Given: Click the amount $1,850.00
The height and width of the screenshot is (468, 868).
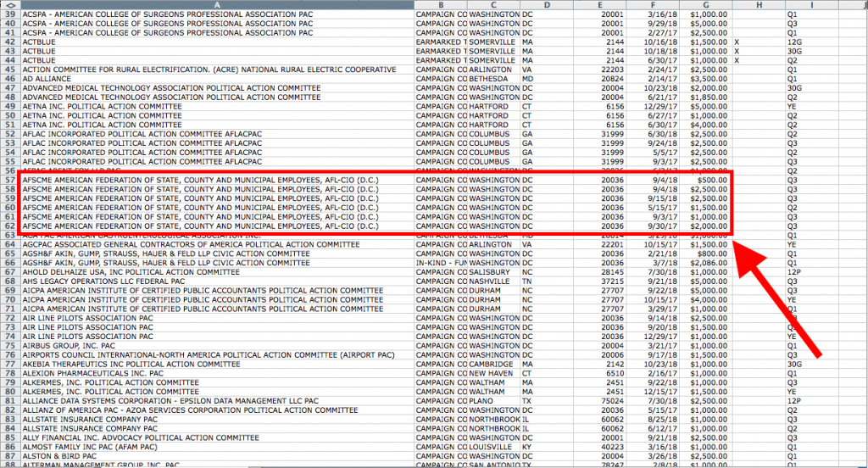Looking at the screenshot, I should (706, 97).
